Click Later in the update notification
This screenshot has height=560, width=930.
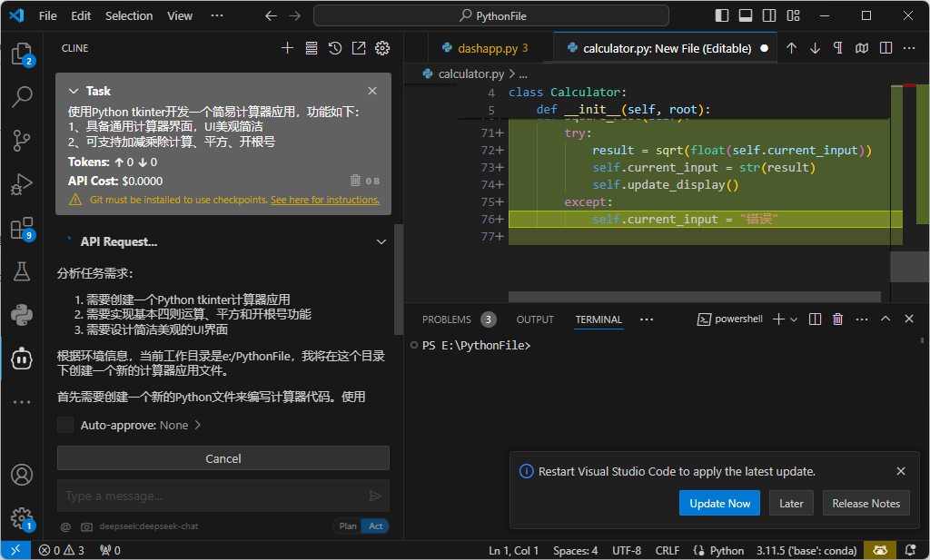click(x=791, y=503)
